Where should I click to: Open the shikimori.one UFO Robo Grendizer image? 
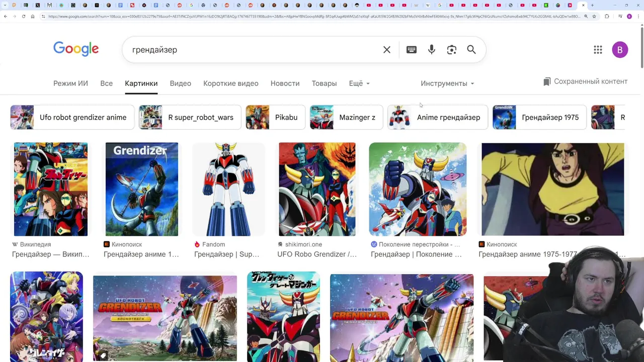pos(317,189)
